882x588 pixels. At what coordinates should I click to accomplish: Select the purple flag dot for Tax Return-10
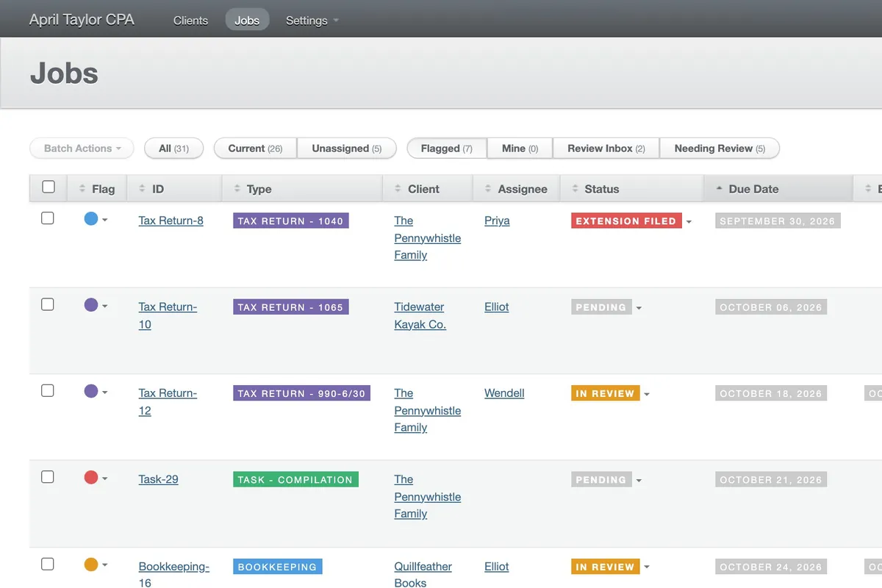click(x=91, y=304)
